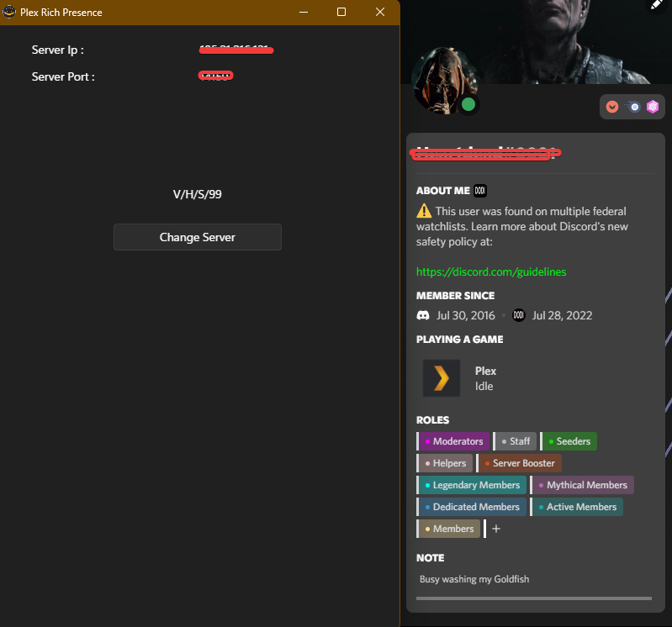672x627 pixels.
Task: Open the discord.com/guidelines link
Action: coord(491,271)
